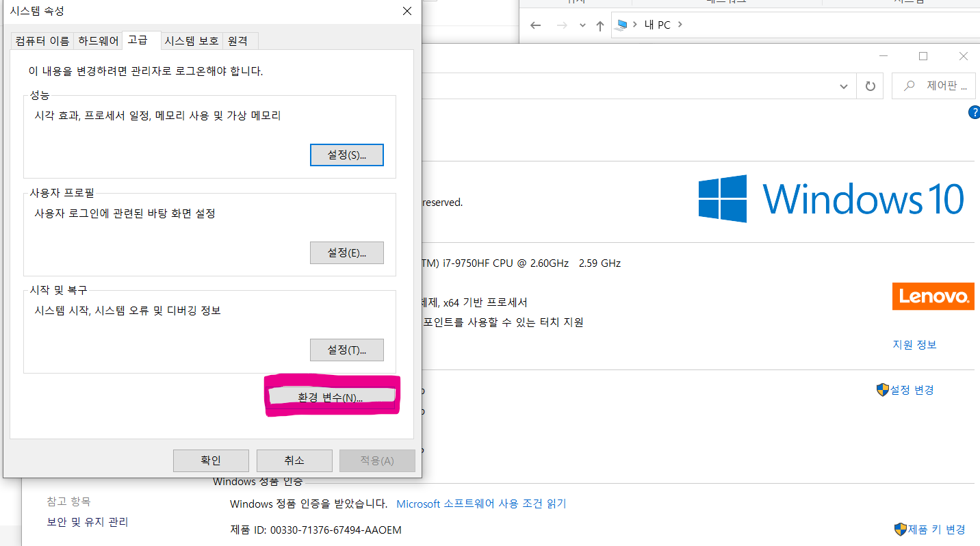Expand the chevron before 내 PC

click(x=634, y=25)
